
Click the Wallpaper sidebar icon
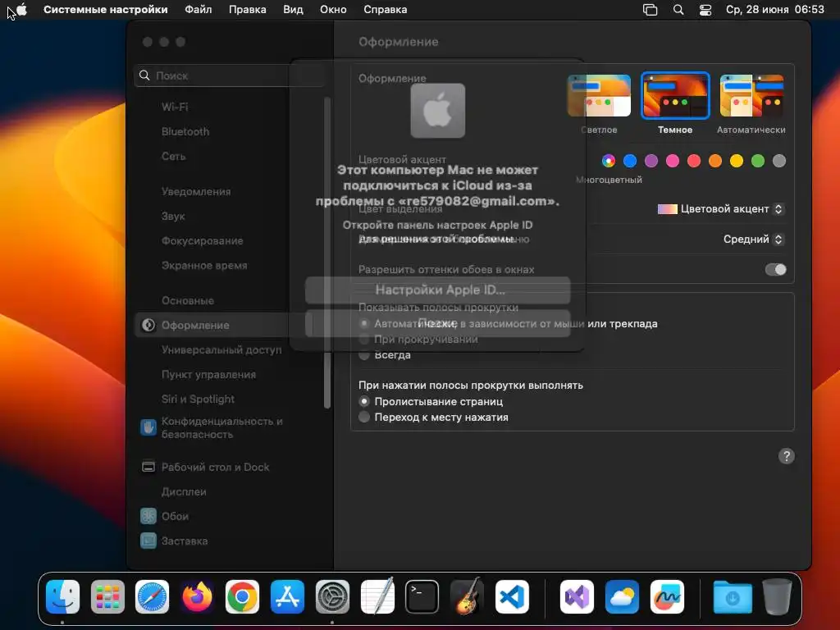point(148,517)
